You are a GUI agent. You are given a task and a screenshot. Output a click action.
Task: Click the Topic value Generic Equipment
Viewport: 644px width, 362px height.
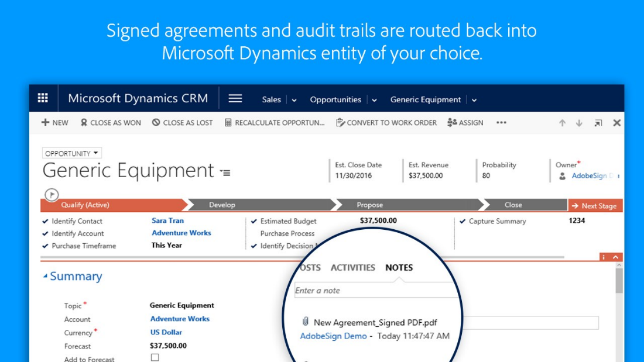click(181, 305)
